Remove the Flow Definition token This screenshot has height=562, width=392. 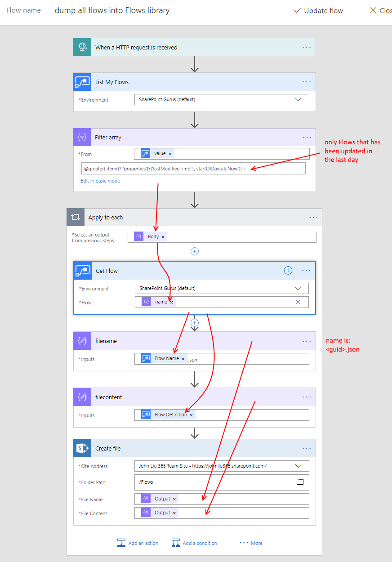tap(191, 415)
